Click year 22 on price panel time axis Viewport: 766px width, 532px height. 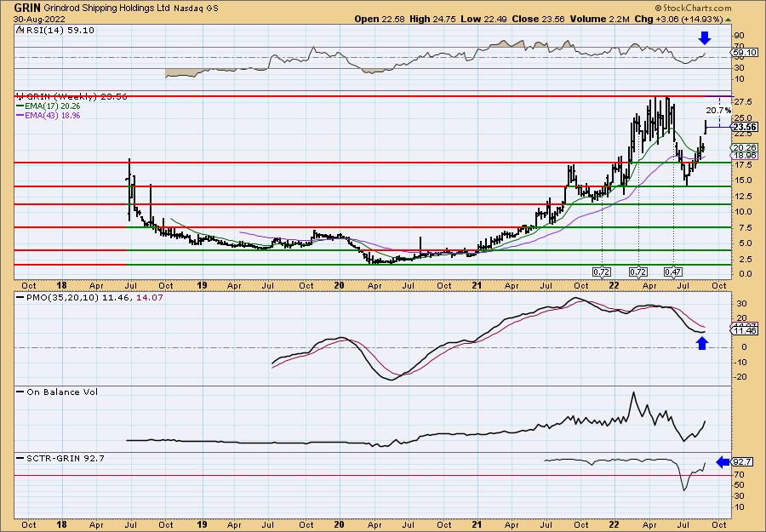(x=615, y=285)
